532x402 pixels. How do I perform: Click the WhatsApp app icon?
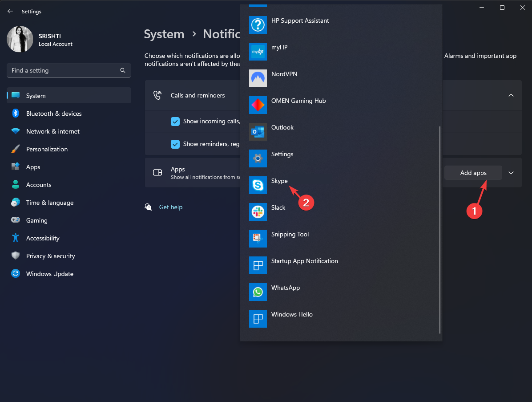click(258, 292)
